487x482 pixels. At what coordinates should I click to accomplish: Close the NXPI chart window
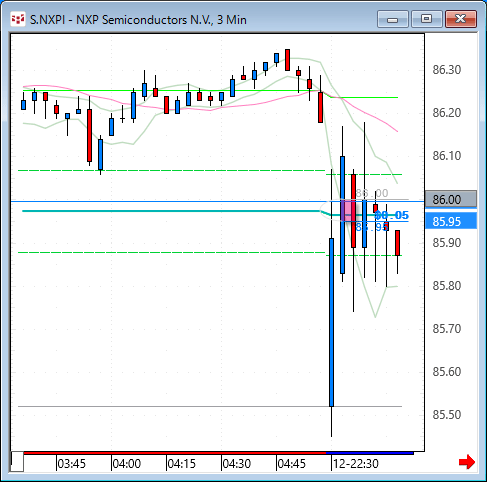[x=461, y=19]
